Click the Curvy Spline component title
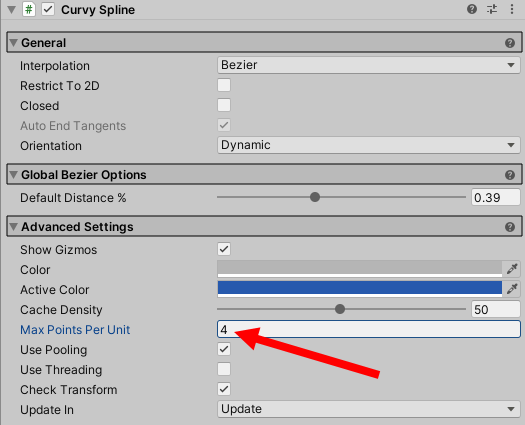The height and width of the screenshot is (425, 525). (x=98, y=10)
